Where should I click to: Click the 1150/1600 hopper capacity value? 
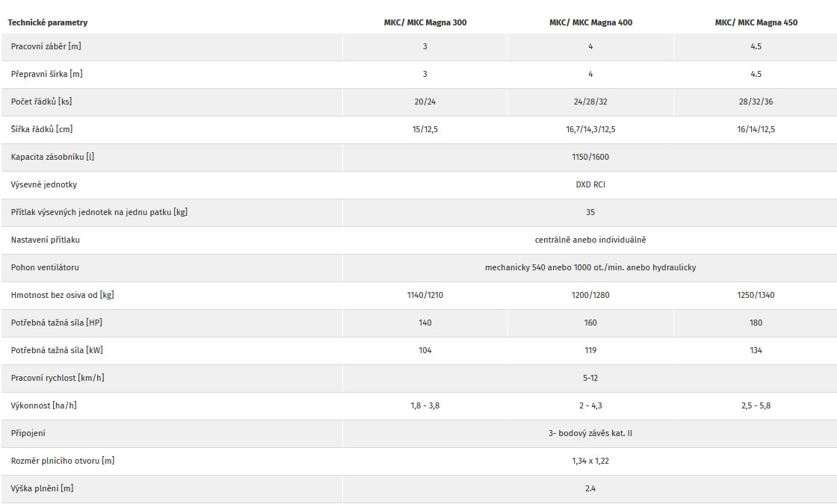tap(590, 157)
